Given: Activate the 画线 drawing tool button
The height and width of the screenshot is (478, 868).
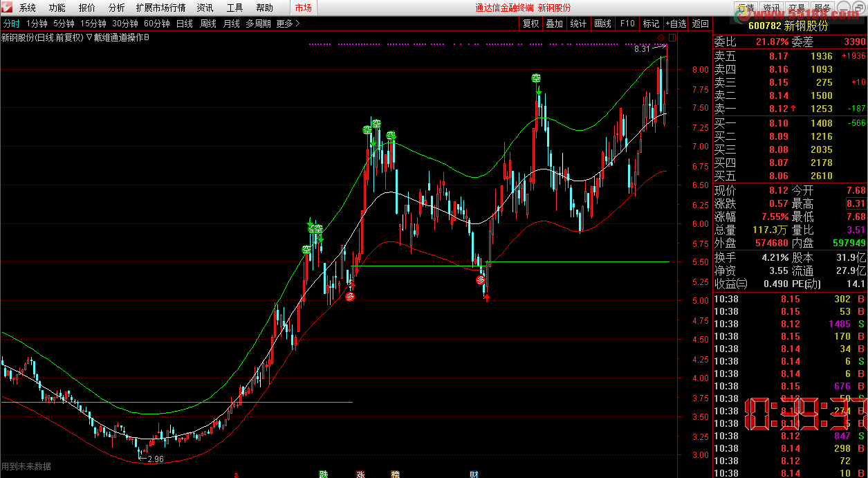Looking at the screenshot, I should (602, 24).
